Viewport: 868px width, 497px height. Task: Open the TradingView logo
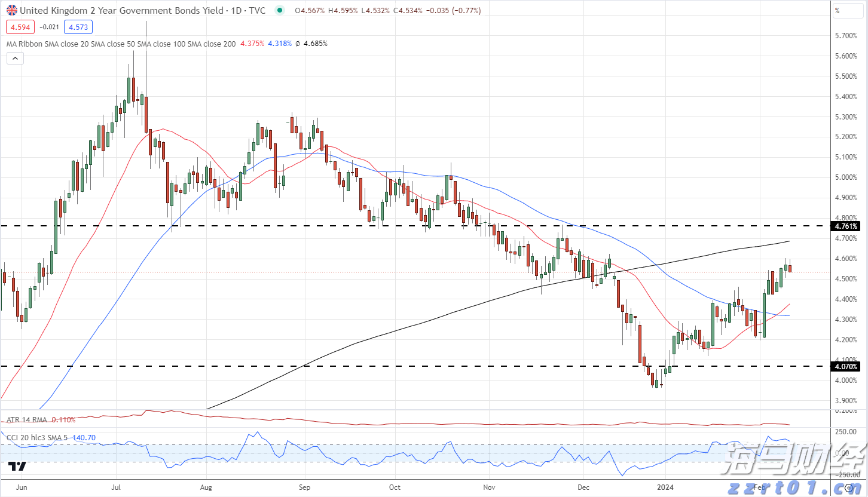click(x=17, y=466)
